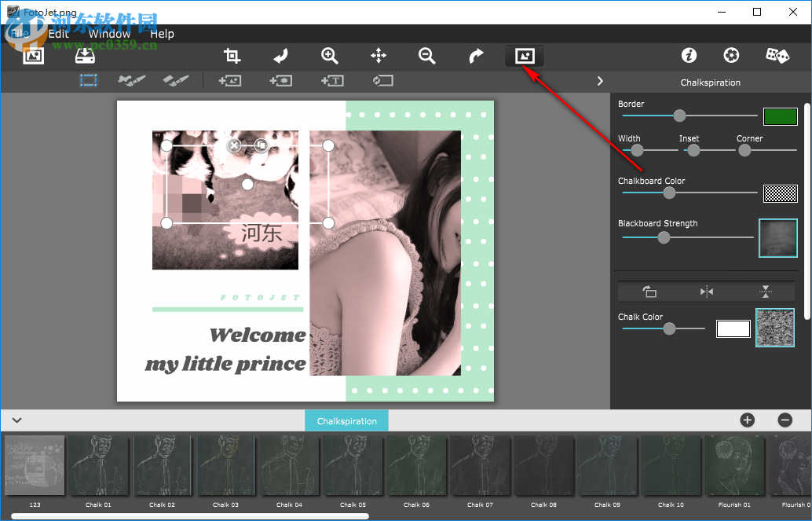Select the Chalkspiration presets tab

tap(346, 420)
